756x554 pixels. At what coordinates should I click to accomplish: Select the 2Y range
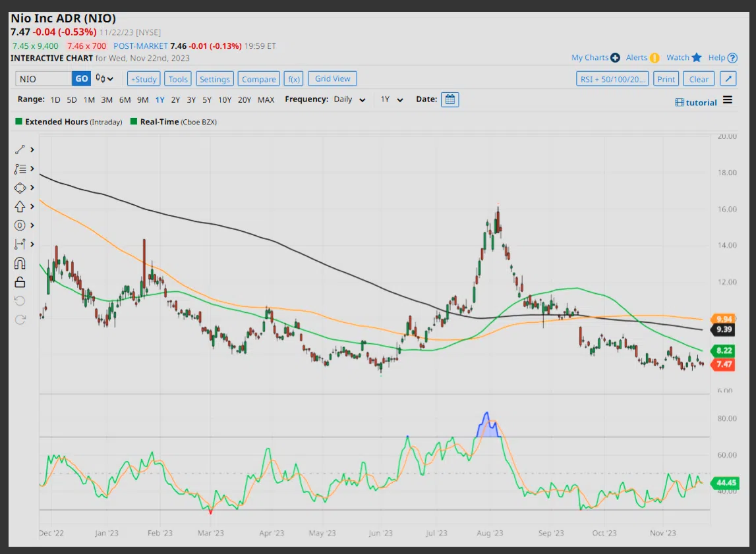(175, 99)
